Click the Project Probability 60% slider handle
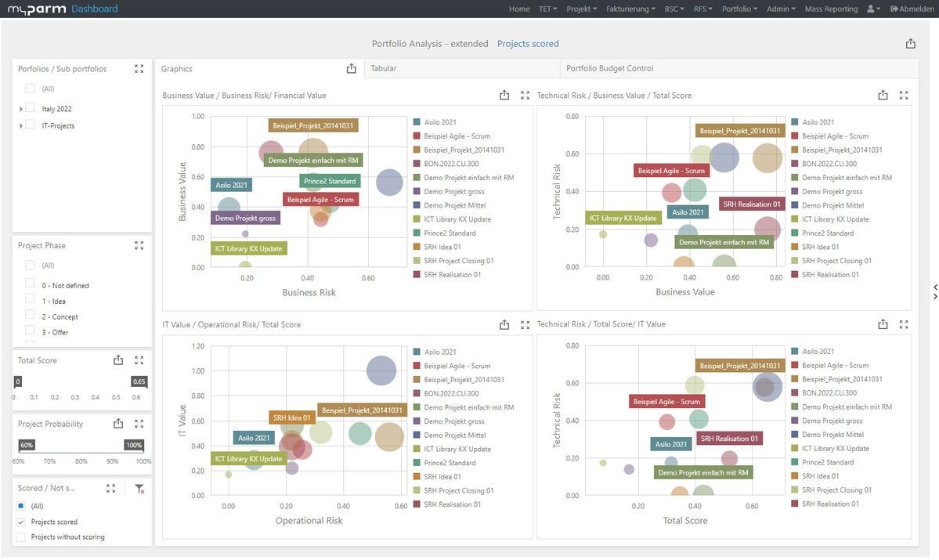939x560 pixels. [x=27, y=446]
